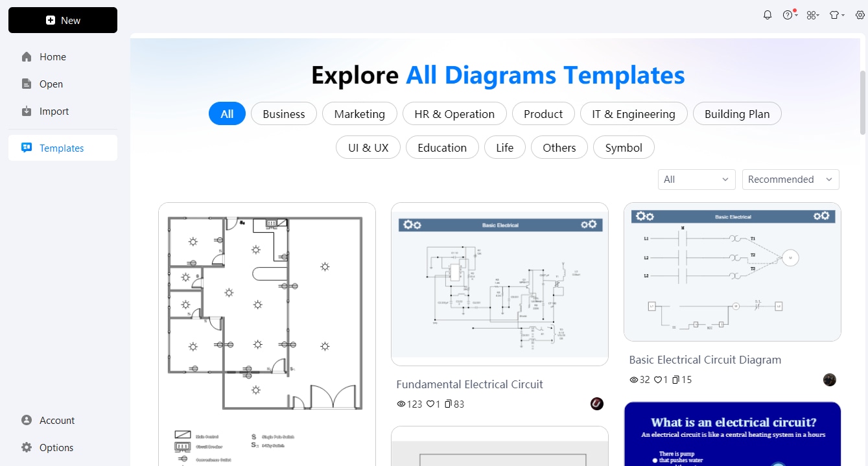The height and width of the screenshot is (466, 868).
Task: Click the eye views icon under Fundamental Electrical Circuit
Action: click(401, 404)
